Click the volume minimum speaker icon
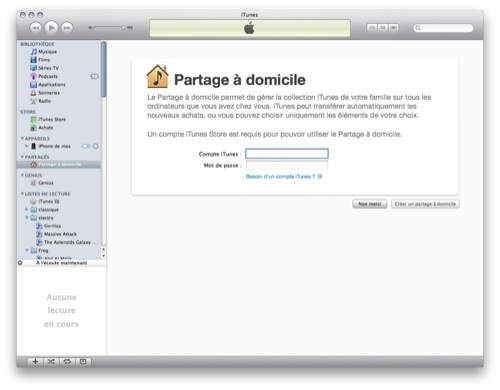500x390 pixels. pos(90,28)
